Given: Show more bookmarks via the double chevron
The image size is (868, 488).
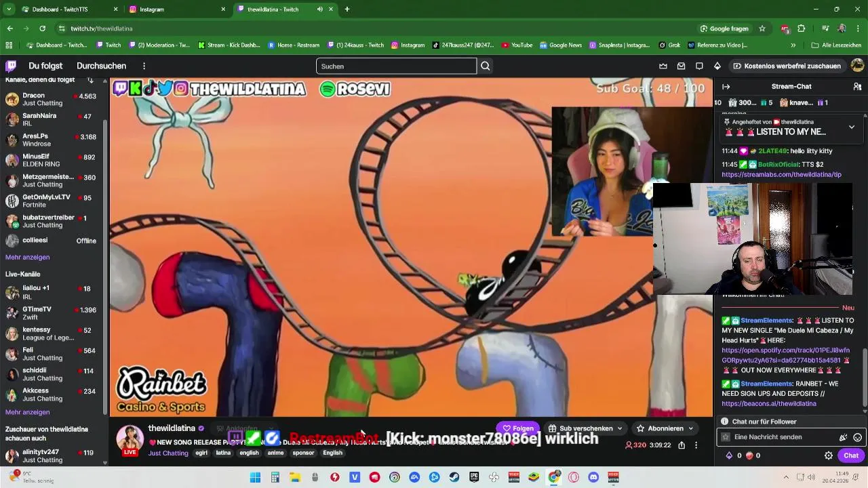Looking at the screenshot, I should [793, 45].
